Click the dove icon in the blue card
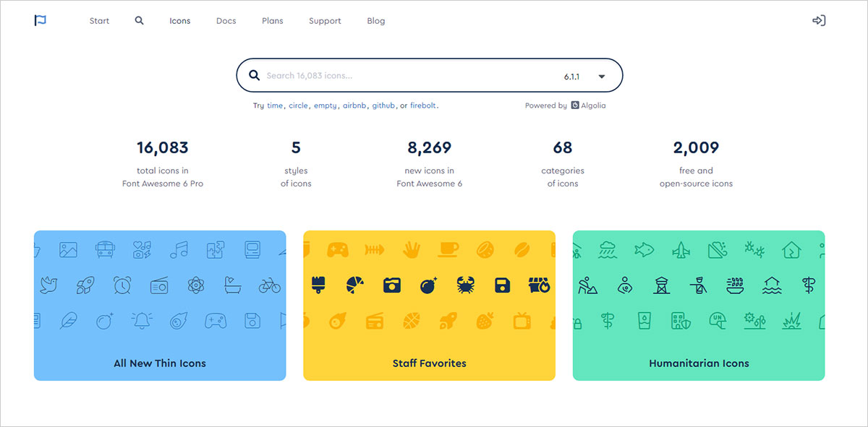 tap(49, 285)
